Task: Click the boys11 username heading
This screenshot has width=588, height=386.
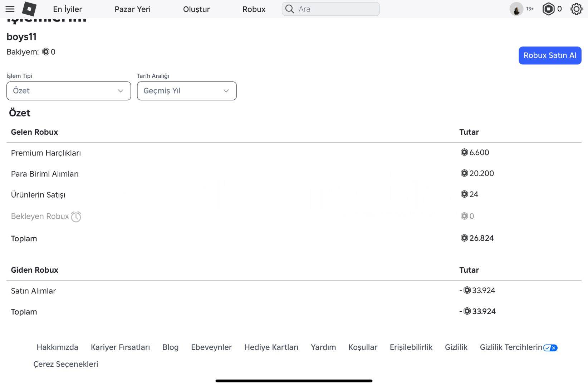Action: pyautogui.click(x=21, y=37)
